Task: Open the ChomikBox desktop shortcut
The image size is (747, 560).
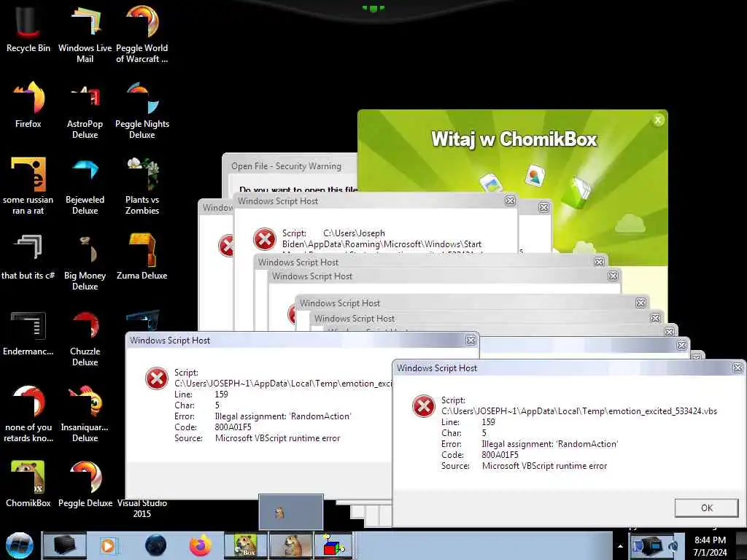Action: click(28, 483)
